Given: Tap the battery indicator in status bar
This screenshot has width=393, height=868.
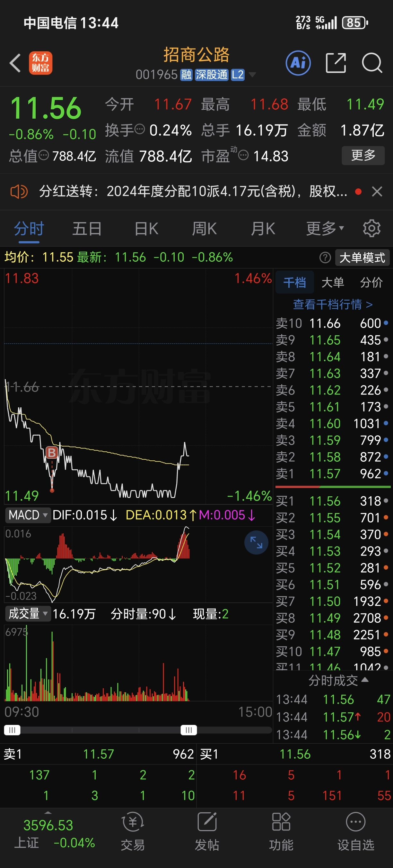Looking at the screenshot, I should click(355, 23).
